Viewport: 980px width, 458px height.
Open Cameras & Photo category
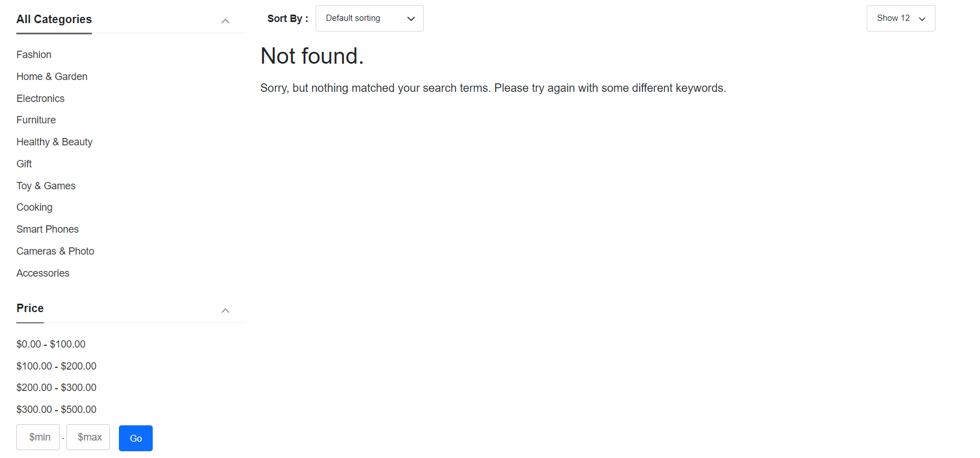pyautogui.click(x=55, y=251)
